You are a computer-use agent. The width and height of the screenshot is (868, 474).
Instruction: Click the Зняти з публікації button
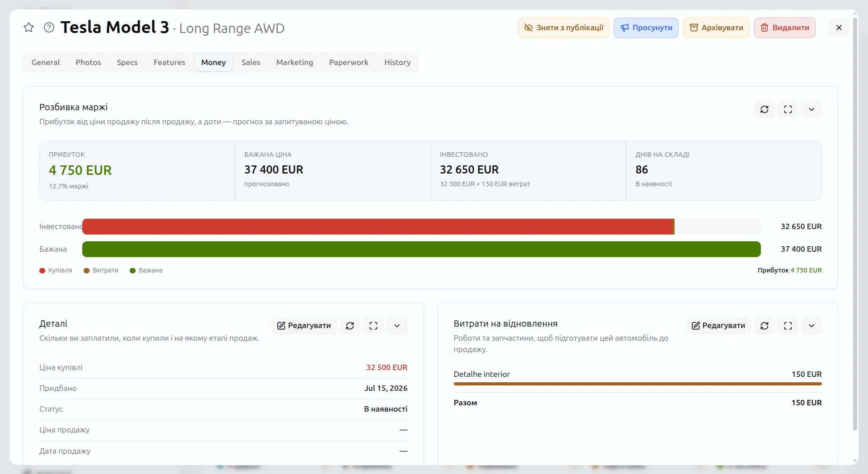coord(564,28)
